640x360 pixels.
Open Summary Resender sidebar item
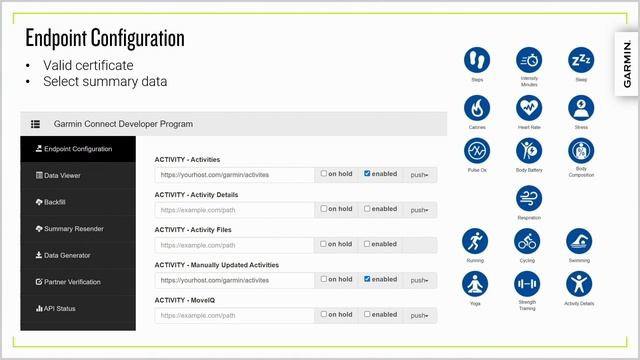[78, 229]
